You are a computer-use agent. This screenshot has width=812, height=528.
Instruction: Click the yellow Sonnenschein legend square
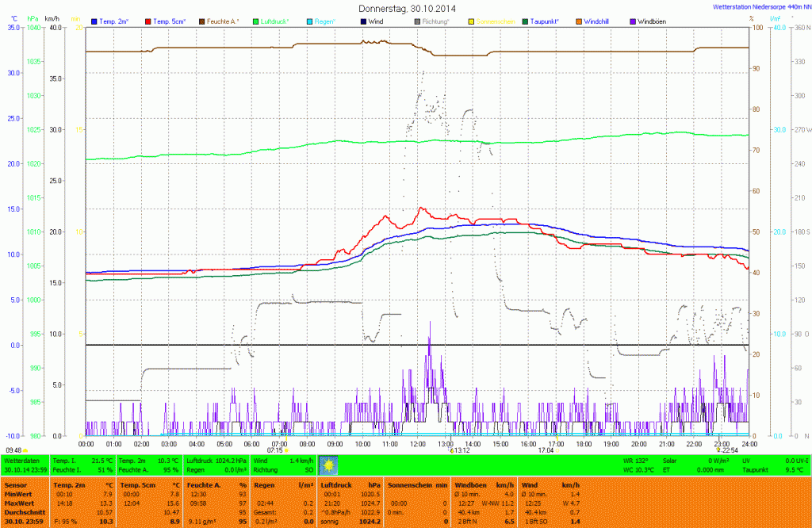pos(472,20)
